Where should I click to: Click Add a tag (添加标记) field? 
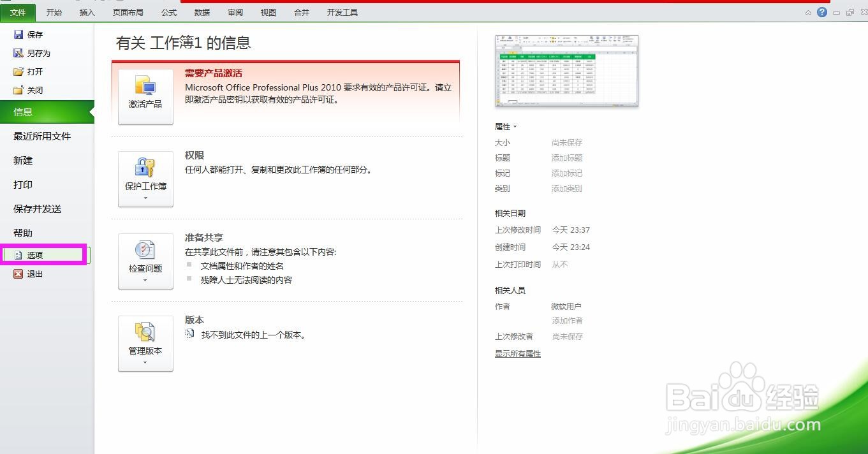point(567,173)
